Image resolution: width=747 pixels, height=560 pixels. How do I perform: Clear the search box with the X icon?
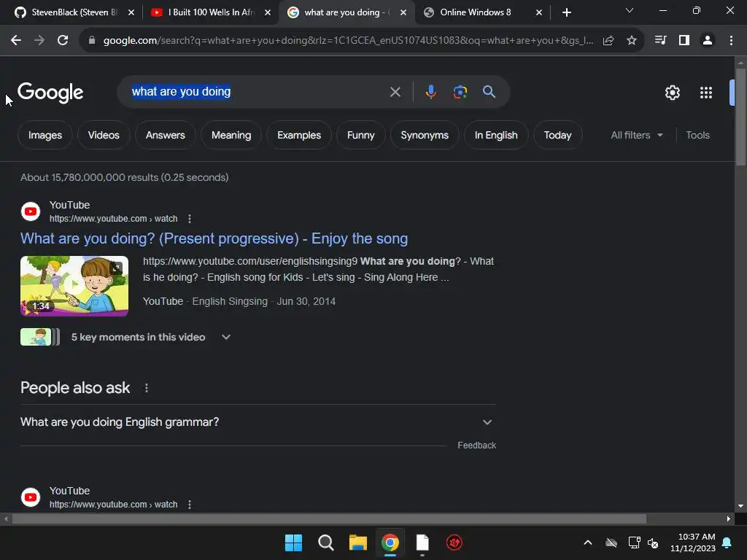(x=395, y=92)
